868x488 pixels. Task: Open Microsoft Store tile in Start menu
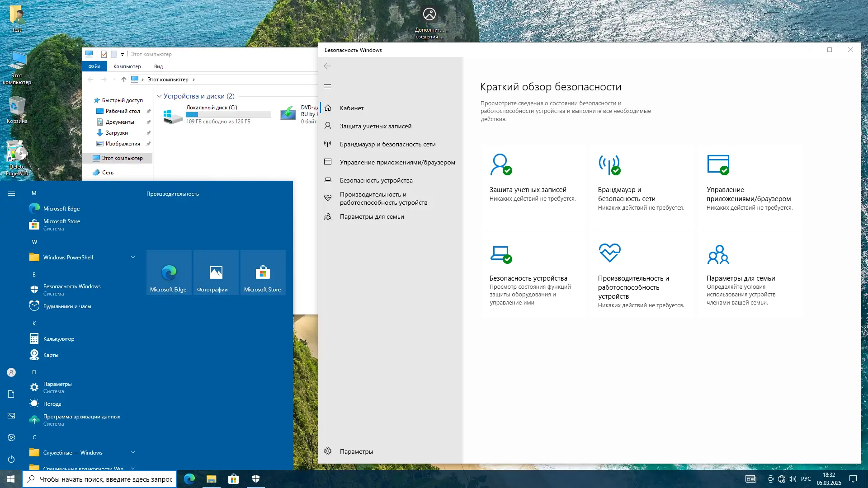tap(263, 272)
